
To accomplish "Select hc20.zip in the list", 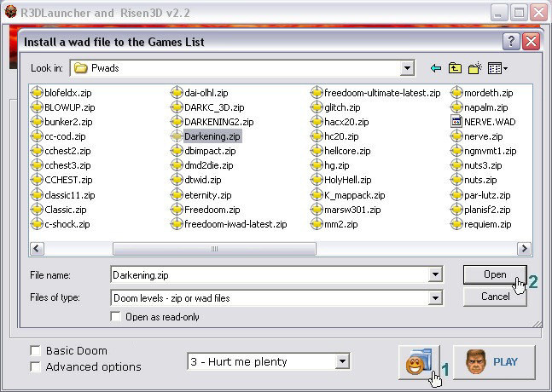I will pyautogui.click(x=341, y=136).
